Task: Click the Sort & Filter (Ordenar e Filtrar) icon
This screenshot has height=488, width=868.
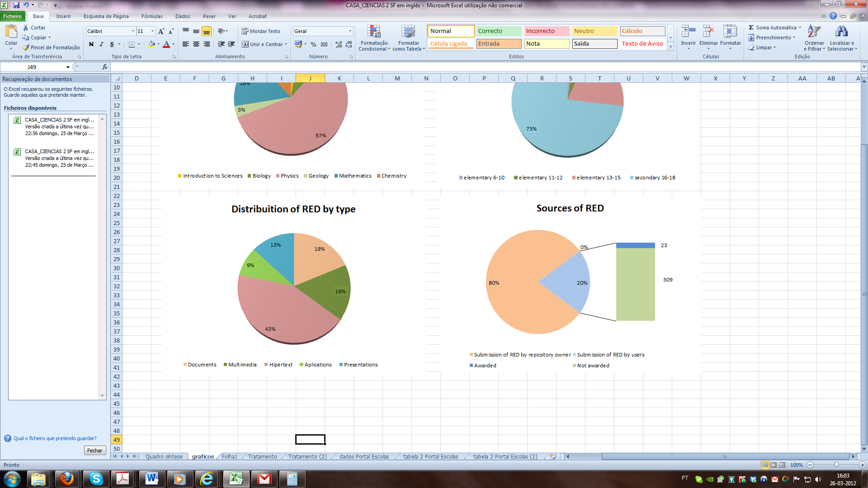Action: (x=814, y=32)
